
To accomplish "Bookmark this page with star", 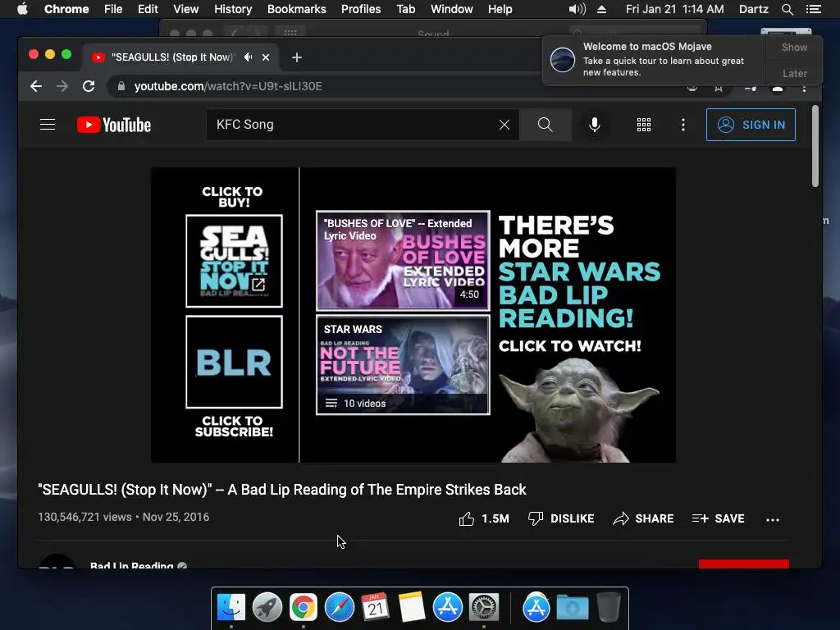I will pos(719,87).
